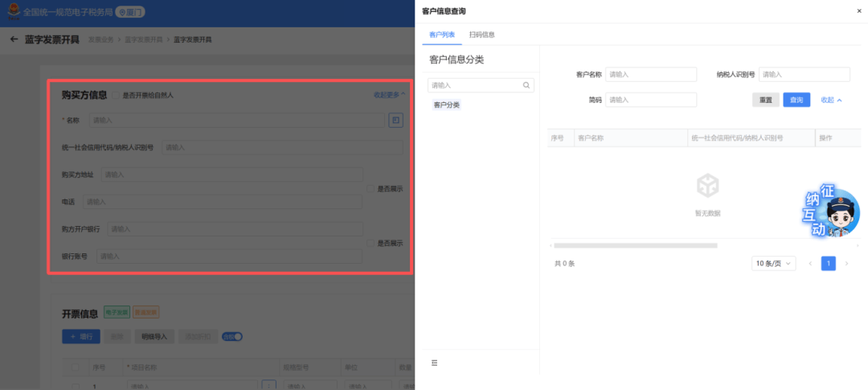This screenshot has height=390, width=868.
Task: Collapse search filters via 收起 link
Action: (x=831, y=100)
